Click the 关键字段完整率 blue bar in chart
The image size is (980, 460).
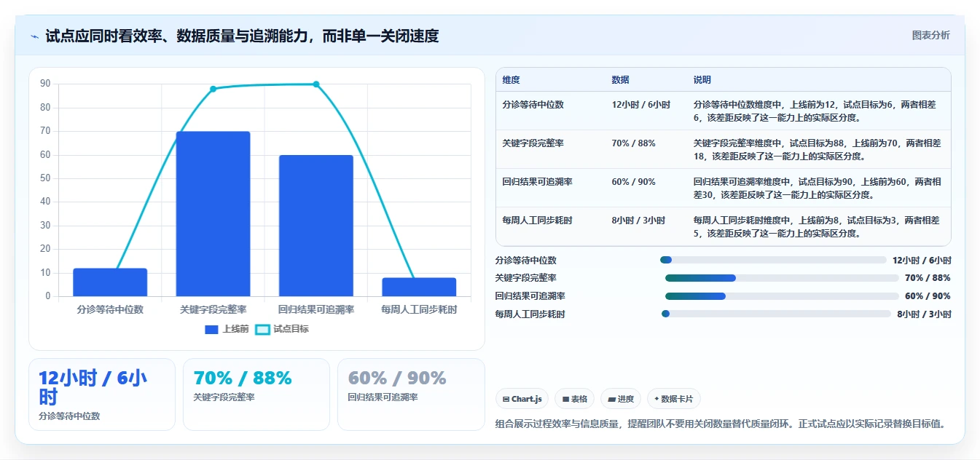(213, 214)
